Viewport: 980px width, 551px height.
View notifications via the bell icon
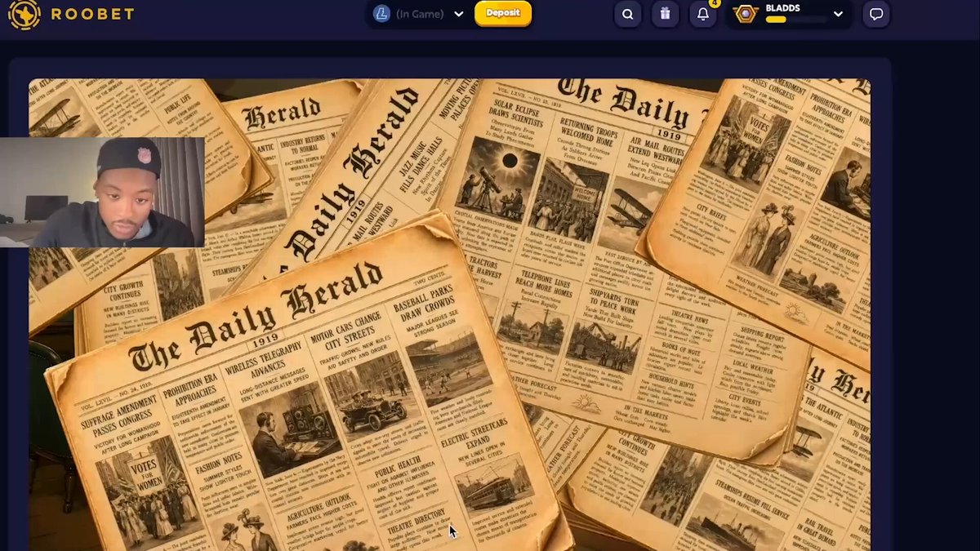pyautogui.click(x=703, y=14)
